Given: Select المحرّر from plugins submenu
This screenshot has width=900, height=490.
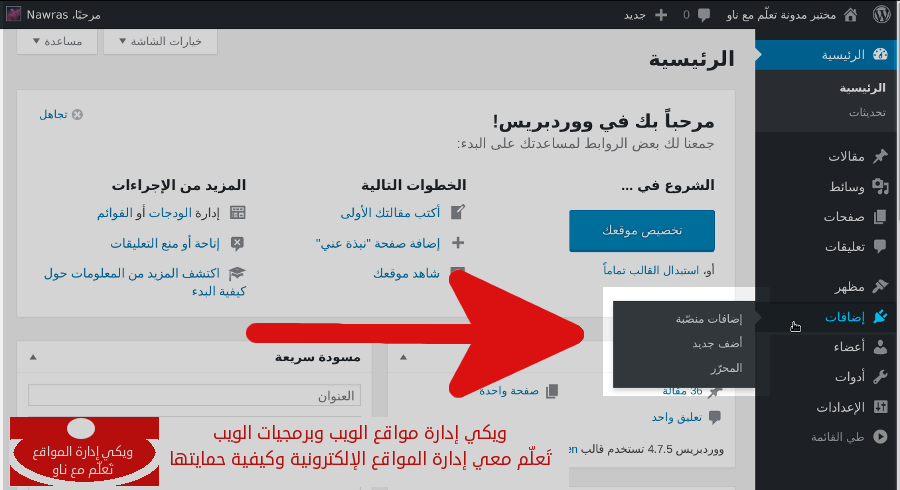Looking at the screenshot, I should (x=726, y=368).
